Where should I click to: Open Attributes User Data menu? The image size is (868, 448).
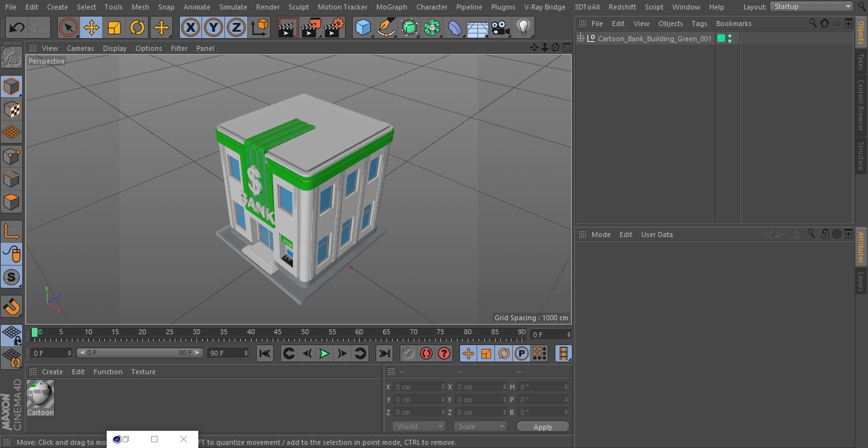[x=656, y=234]
